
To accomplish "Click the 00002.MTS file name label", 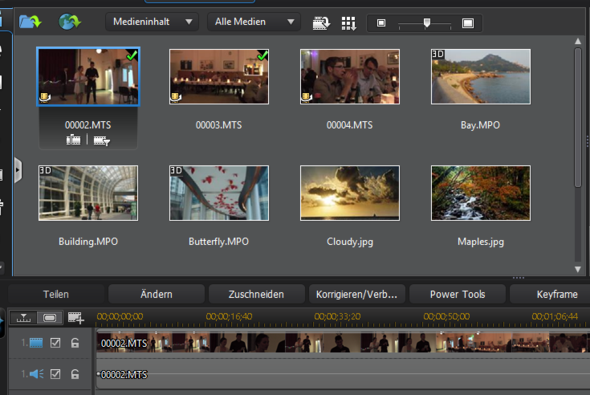I will coord(88,125).
